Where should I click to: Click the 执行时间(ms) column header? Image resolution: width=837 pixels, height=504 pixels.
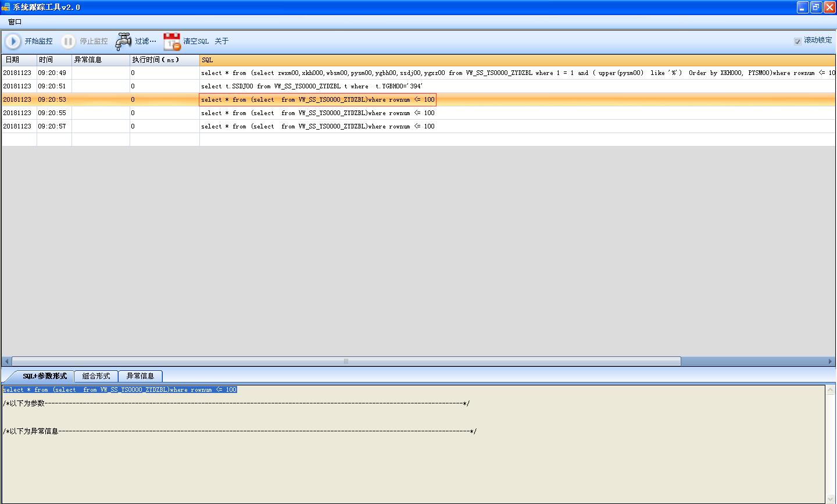point(164,60)
